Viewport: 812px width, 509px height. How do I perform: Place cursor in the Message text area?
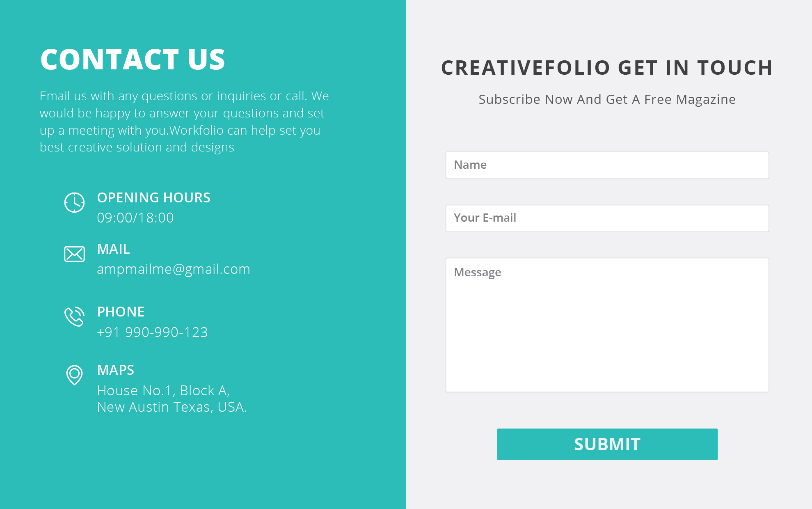pos(607,325)
